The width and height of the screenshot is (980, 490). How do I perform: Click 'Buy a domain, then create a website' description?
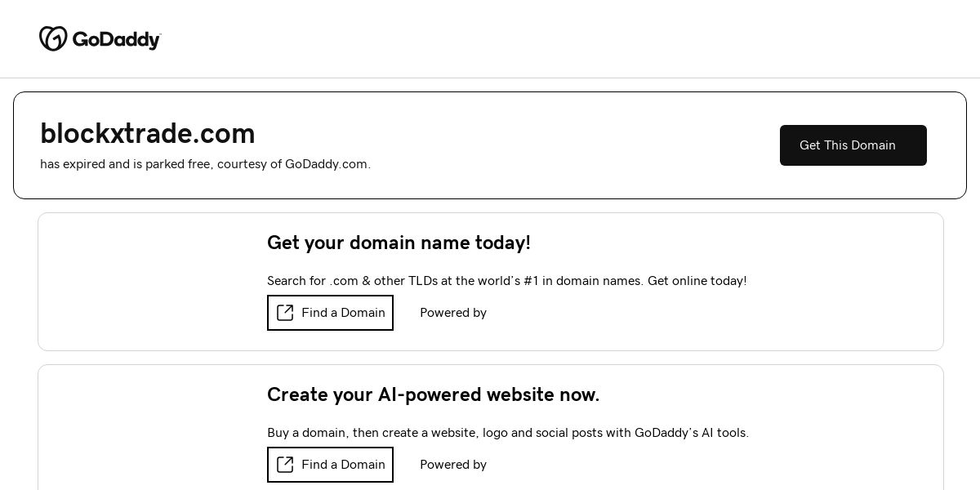pyautogui.click(x=508, y=433)
